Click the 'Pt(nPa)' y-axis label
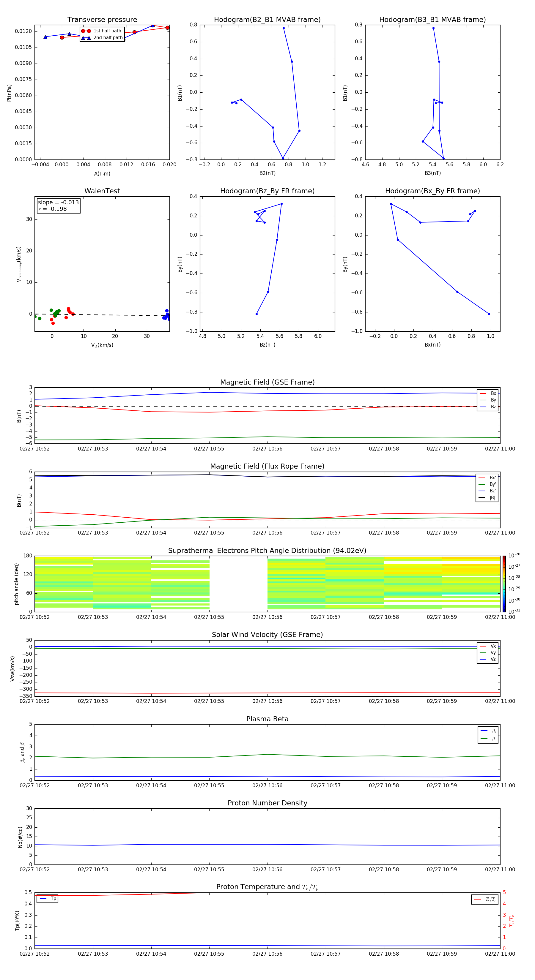535x980 pixels. click(9, 93)
